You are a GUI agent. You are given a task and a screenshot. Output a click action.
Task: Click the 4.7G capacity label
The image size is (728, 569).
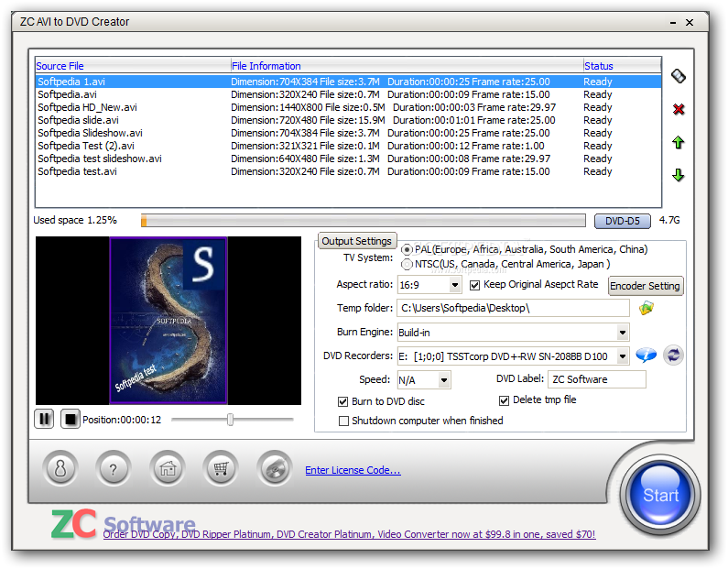pos(669,220)
